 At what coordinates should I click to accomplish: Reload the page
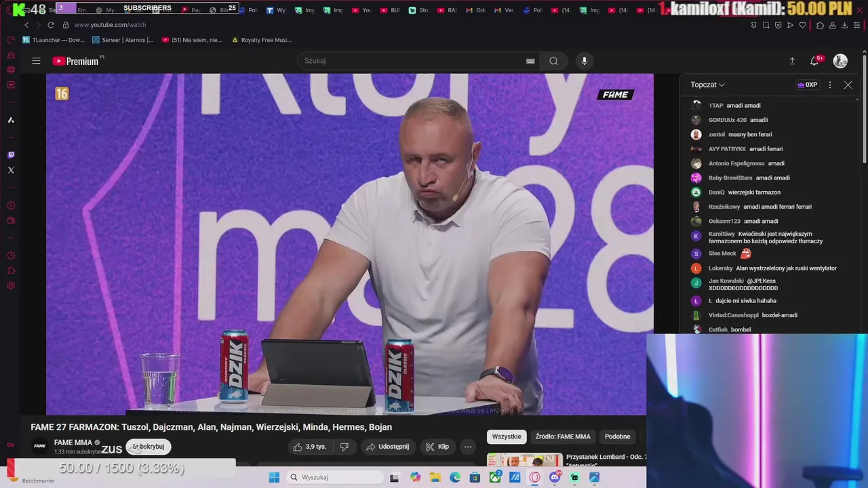(51, 25)
